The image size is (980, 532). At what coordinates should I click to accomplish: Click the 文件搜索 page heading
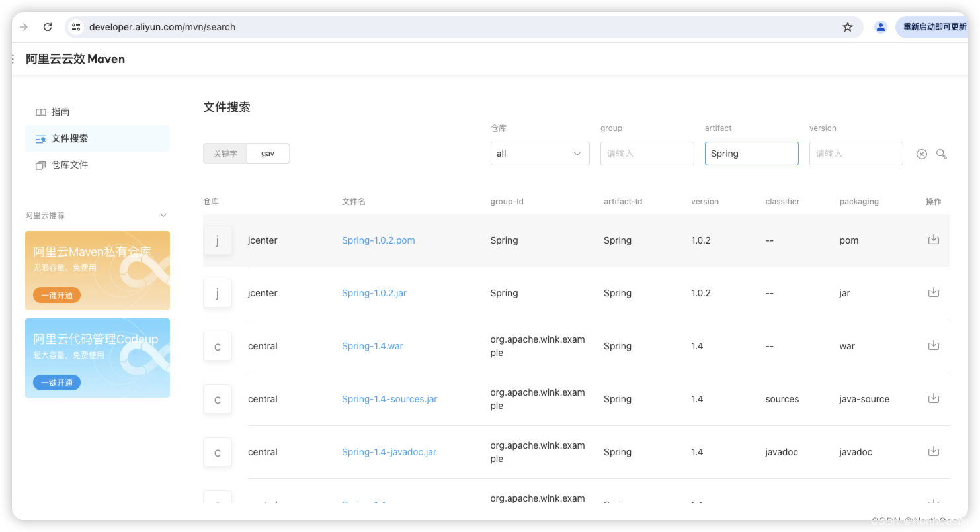pyautogui.click(x=227, y=107)
